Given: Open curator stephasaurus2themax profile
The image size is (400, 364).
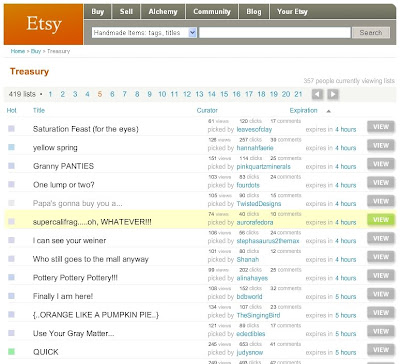Looking at the screenshot, I should [x=268, y=241].
